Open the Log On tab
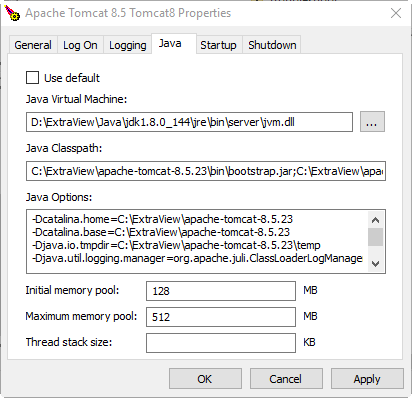This screenshot has height=398, width=412. point(80,45)
